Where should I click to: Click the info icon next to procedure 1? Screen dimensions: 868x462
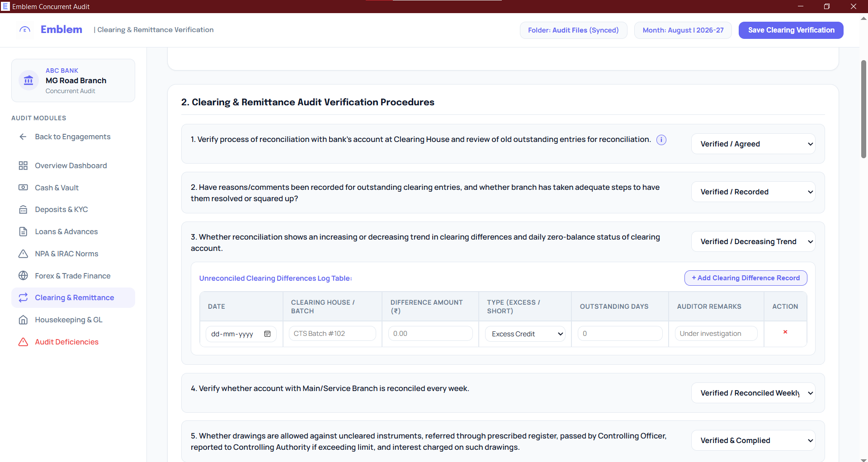[661, 140]
